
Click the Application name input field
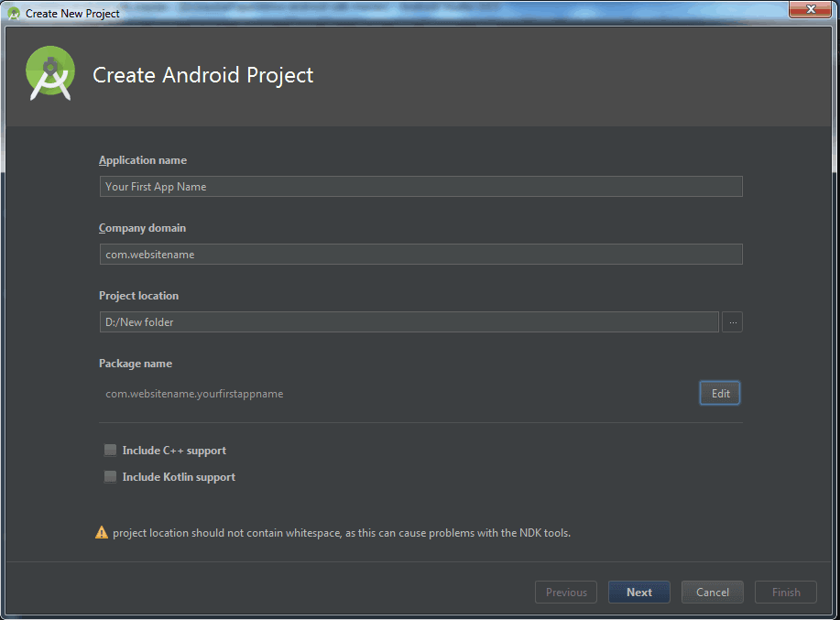[x=421, y=186]
